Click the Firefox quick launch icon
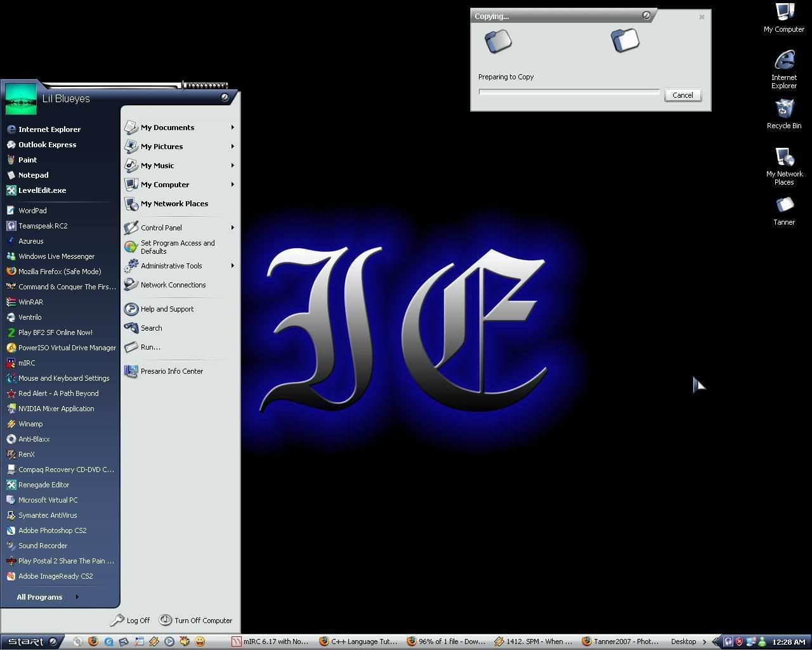The width and height of the screenshot is (812, 651). pos(93,641)
